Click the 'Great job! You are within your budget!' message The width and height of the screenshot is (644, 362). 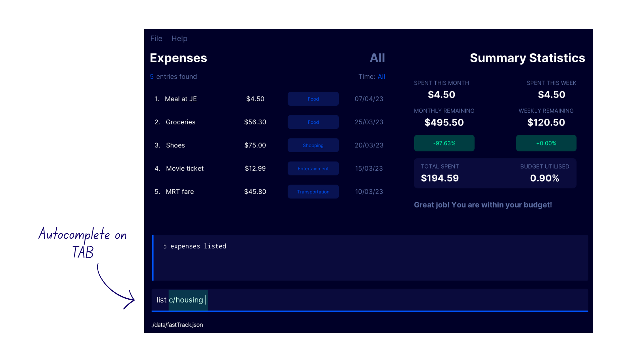point(483,205)
